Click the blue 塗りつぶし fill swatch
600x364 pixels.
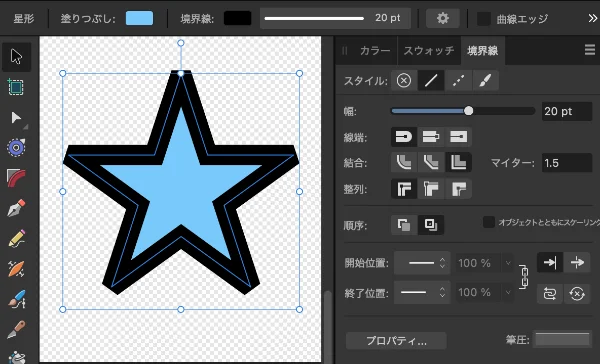139,18
